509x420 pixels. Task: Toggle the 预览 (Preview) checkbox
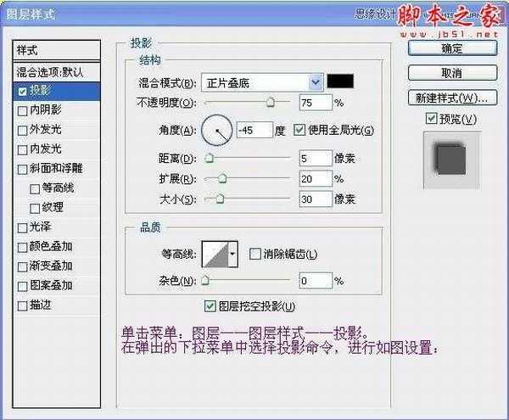click(x=432, y=118)
